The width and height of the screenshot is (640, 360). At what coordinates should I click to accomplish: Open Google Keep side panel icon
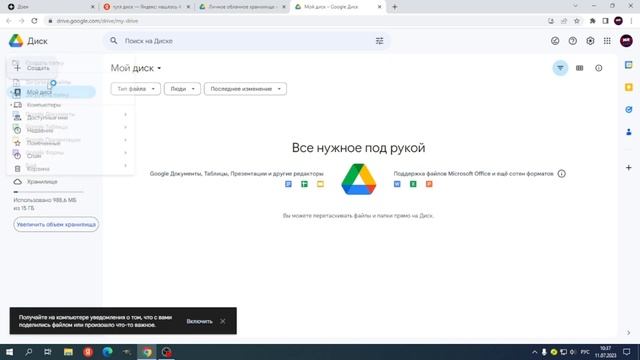coord(629,87)
